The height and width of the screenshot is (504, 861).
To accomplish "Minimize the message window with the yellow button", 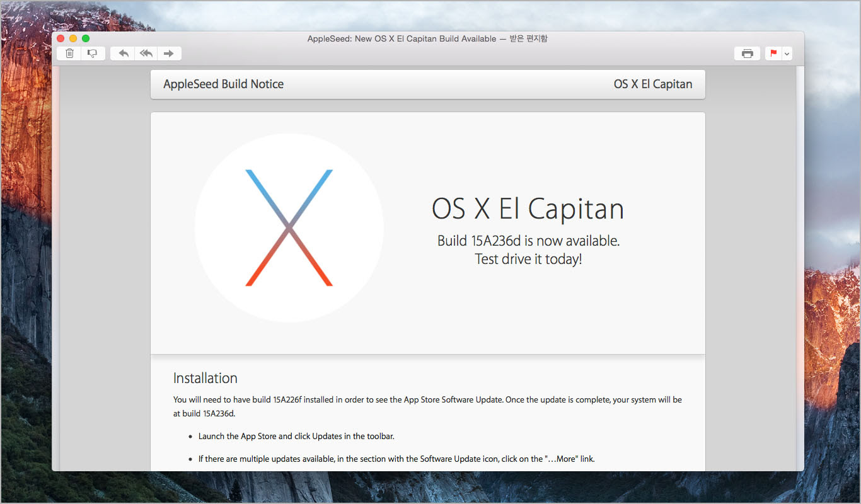I will pyautogui.click(x=73, y=38).
